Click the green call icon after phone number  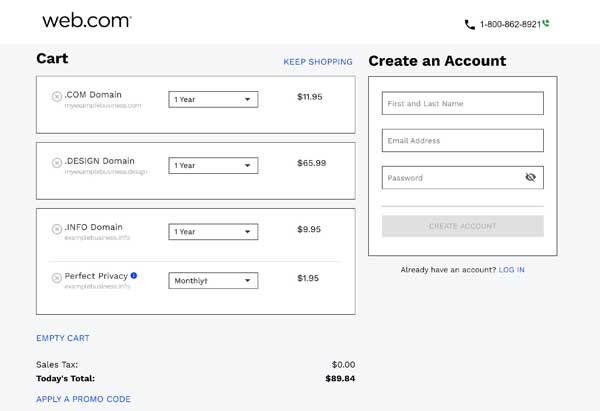tap(546, 23)
